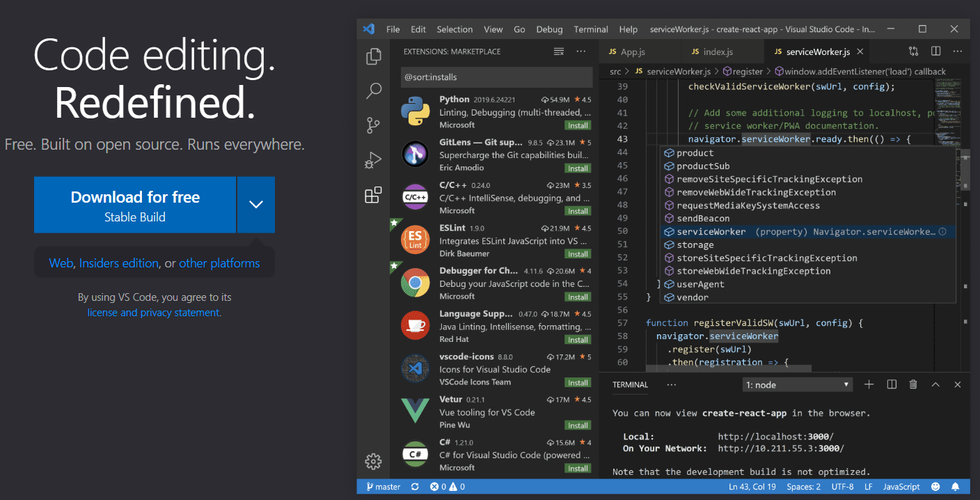Click the JavaScript language mode indicator

tap(901, 487)
